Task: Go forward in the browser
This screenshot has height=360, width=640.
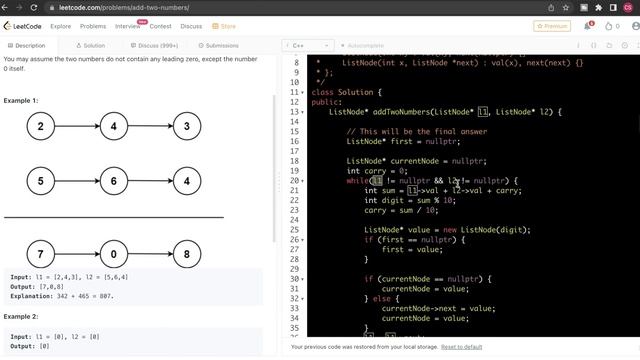Action: coord(19,7)
